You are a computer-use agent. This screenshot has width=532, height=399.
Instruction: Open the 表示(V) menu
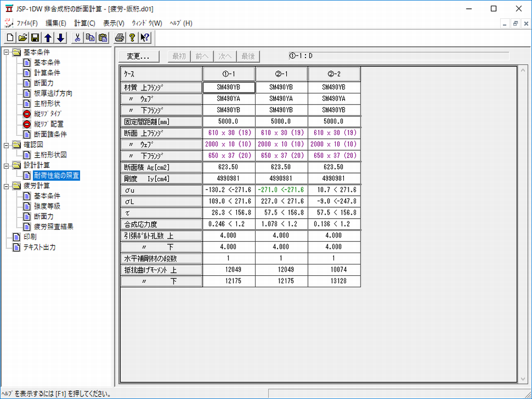(x=114, y=23)
